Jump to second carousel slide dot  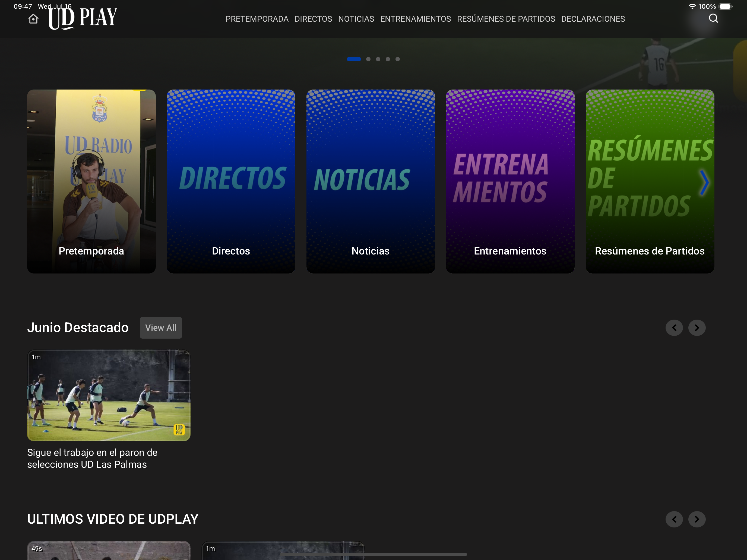click(368, 59)
